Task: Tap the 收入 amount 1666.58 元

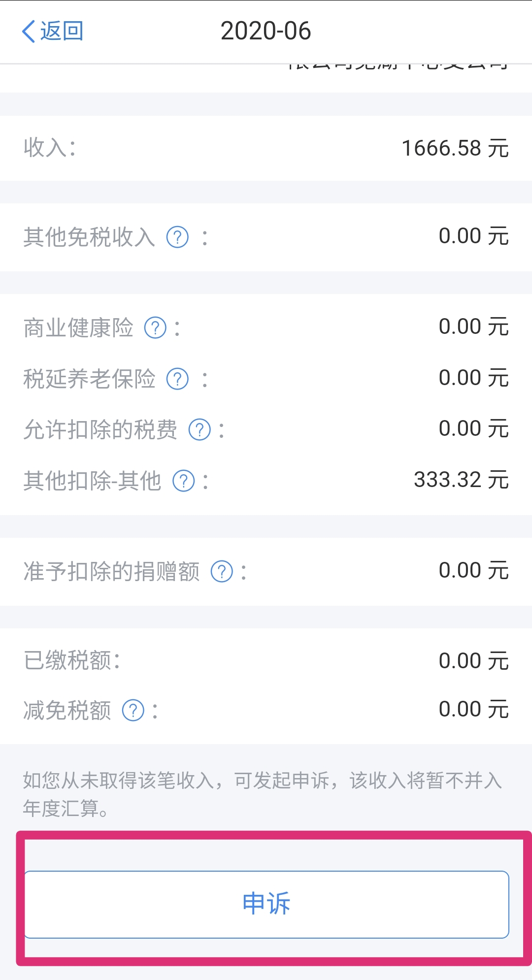Action: pyautogui.click(x=455, y=148)
